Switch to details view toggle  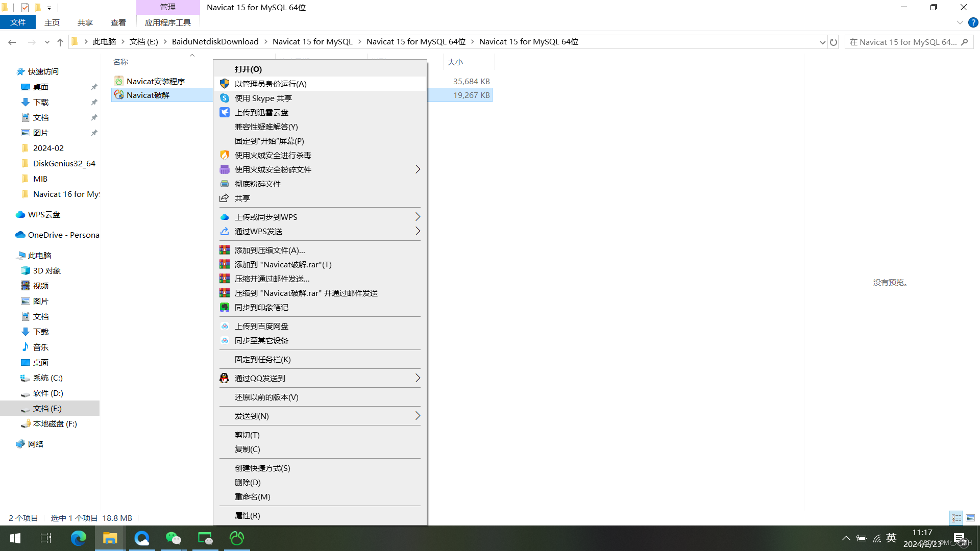956,518
